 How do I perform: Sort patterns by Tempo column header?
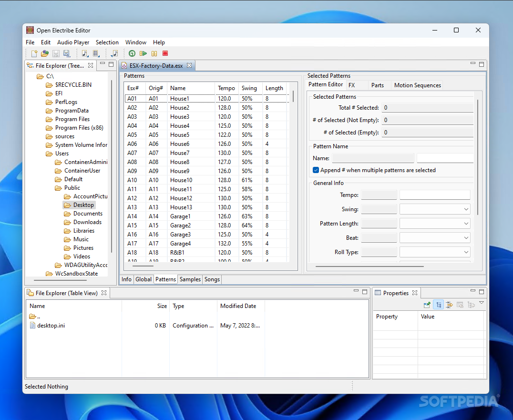[x=226, y=88]
